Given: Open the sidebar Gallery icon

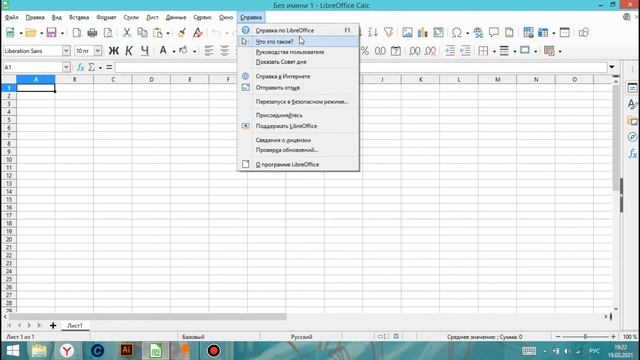Looking at the screenshot, I should point(632,120).
